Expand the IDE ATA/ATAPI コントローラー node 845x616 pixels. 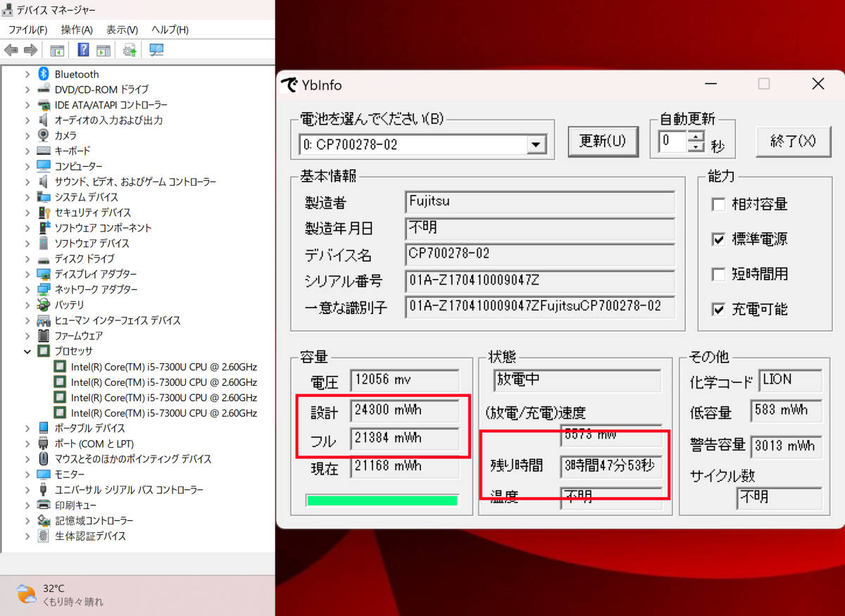pos(27,105)
